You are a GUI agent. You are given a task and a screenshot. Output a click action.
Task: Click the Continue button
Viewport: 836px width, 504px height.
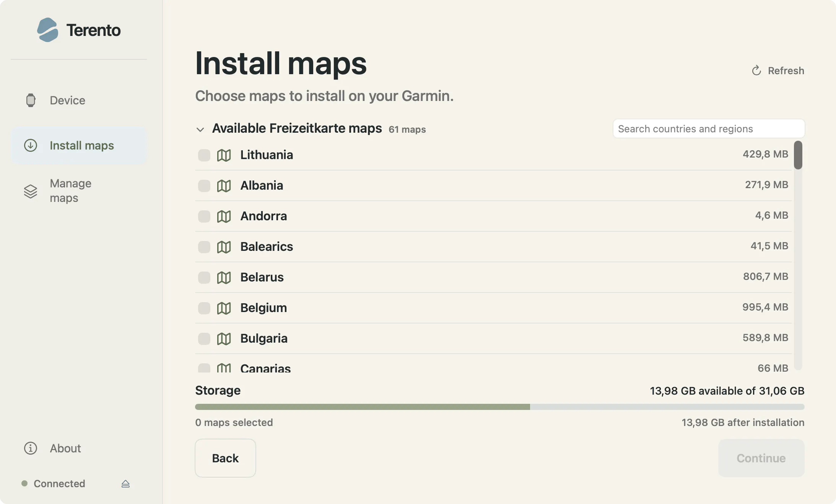point(761,458)
